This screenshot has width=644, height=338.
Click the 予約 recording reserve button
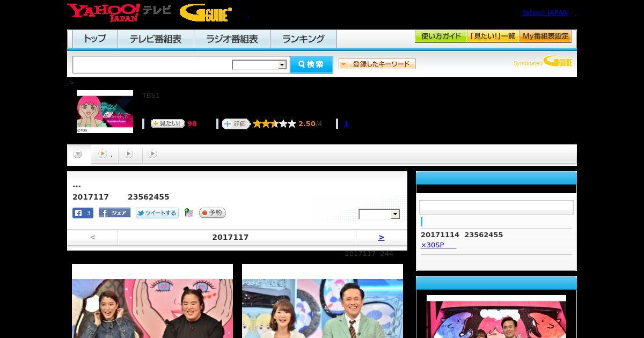213,213
